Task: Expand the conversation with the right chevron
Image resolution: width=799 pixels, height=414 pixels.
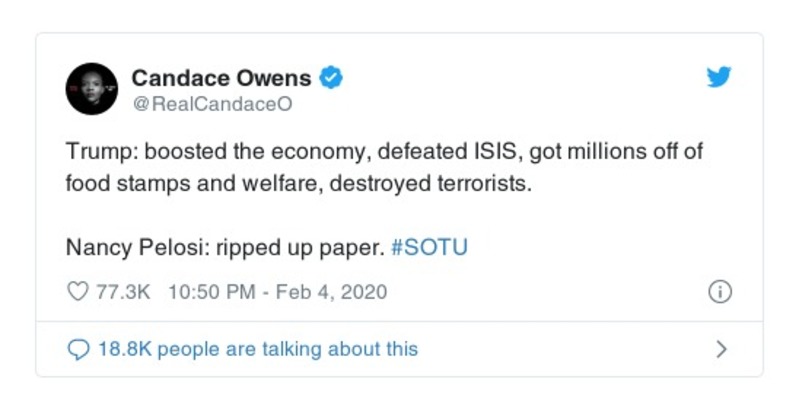Action: click(721, 349)
